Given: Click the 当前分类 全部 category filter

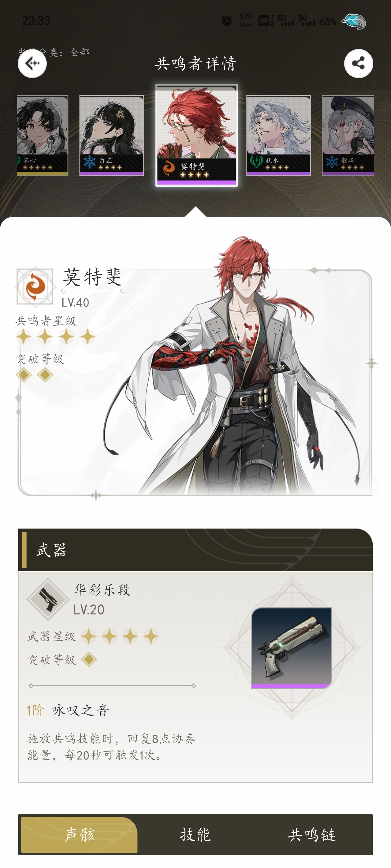Looking at the screenshot, I should coord(54,52).
